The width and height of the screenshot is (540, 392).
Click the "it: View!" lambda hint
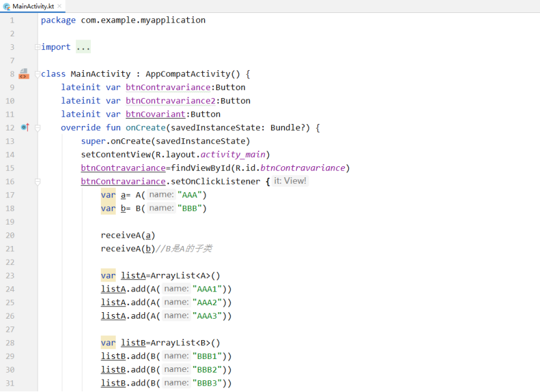click(x=290, y=181)
